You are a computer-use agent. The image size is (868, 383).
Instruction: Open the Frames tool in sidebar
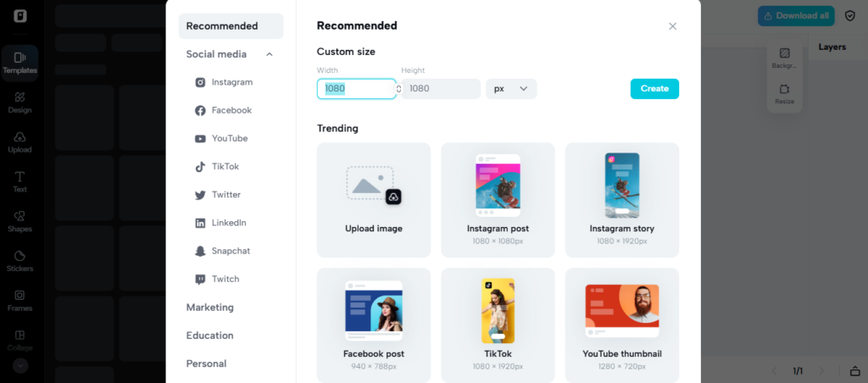20,301
